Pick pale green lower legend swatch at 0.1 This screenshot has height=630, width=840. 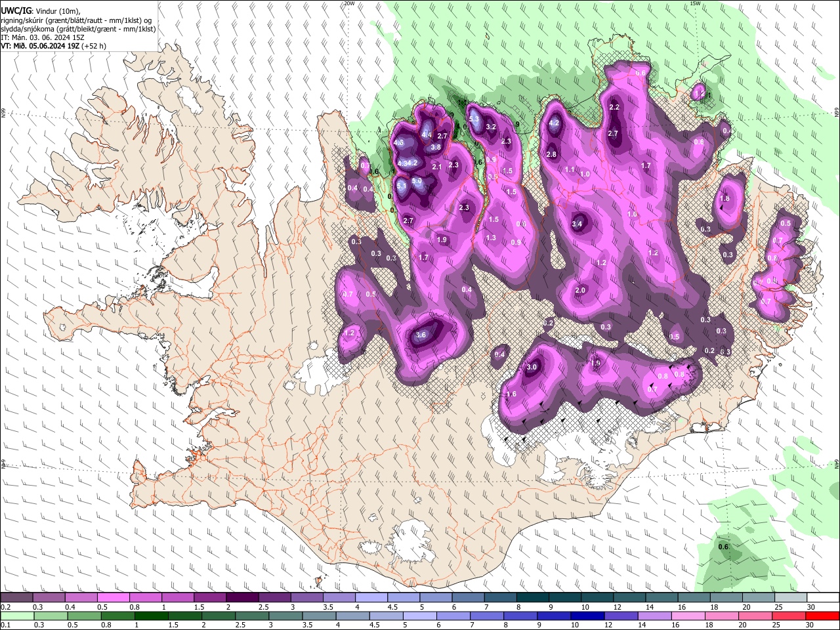17,616
